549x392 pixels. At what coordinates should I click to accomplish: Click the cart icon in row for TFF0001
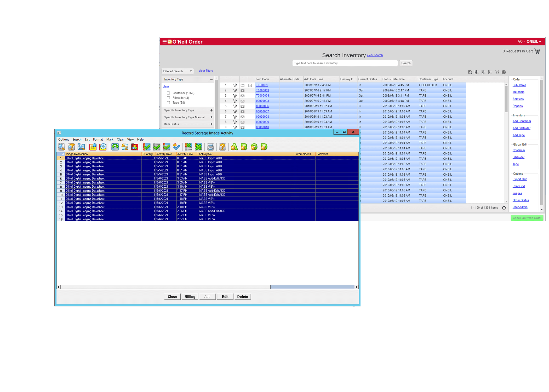point(235,85)
